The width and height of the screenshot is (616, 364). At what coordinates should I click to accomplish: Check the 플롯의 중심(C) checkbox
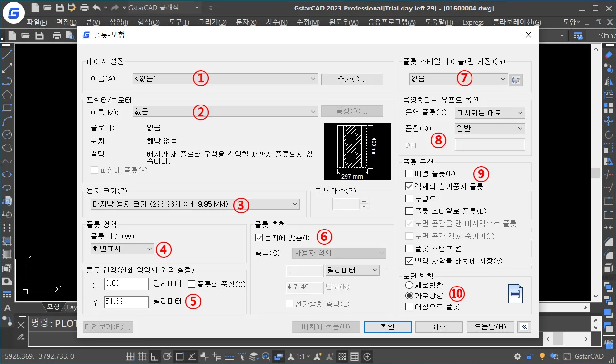192,284
